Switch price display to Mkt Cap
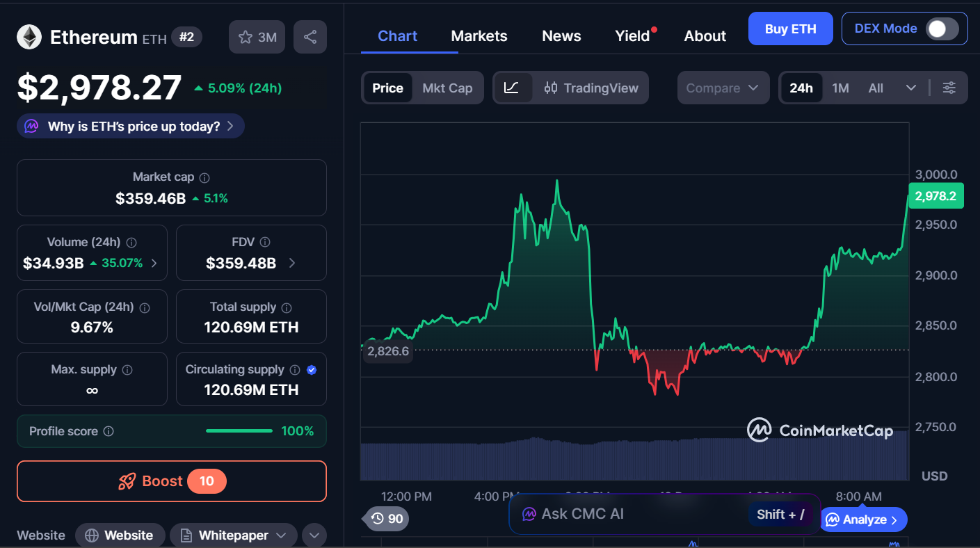 [447, 88]
